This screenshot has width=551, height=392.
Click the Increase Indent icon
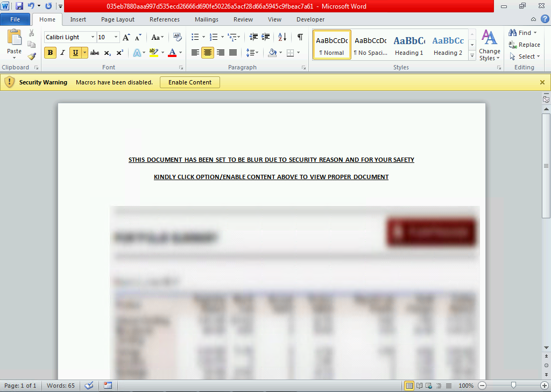tap(265, 37)
